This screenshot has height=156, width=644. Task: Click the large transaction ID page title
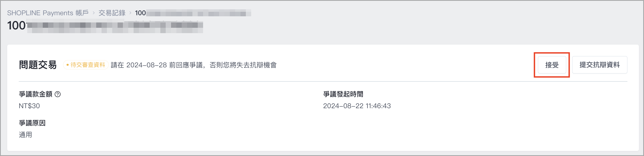105,26
